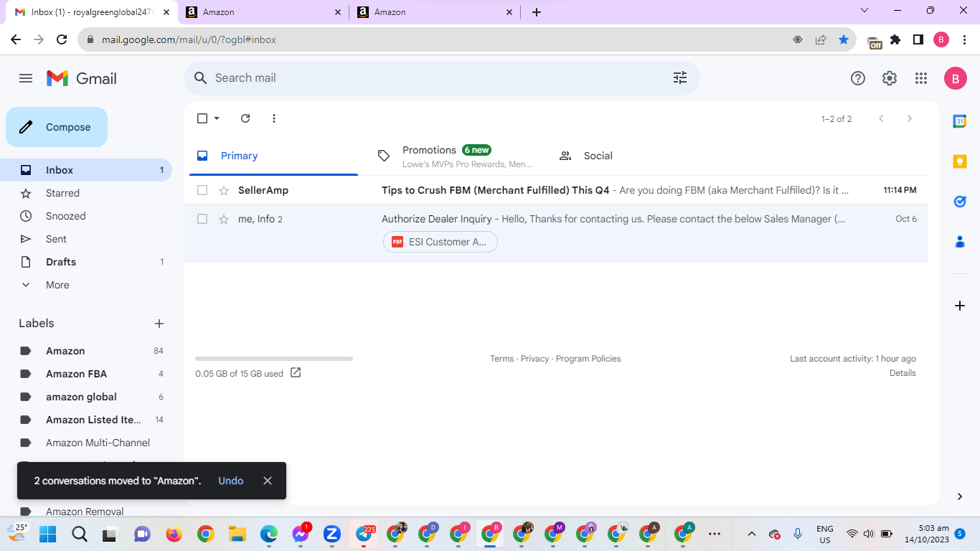Open Telegram from the taskbar
Screen dimensions: 980x551
364,534
